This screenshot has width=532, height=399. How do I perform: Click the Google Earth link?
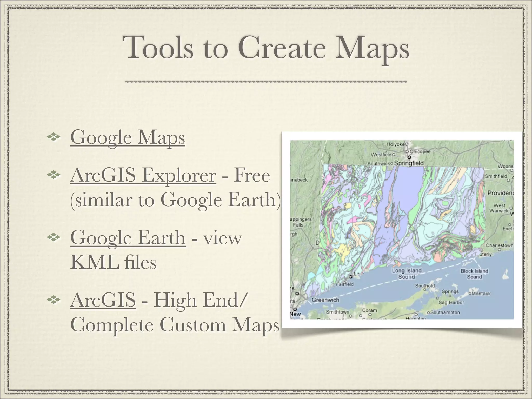[x=128, y=237]
